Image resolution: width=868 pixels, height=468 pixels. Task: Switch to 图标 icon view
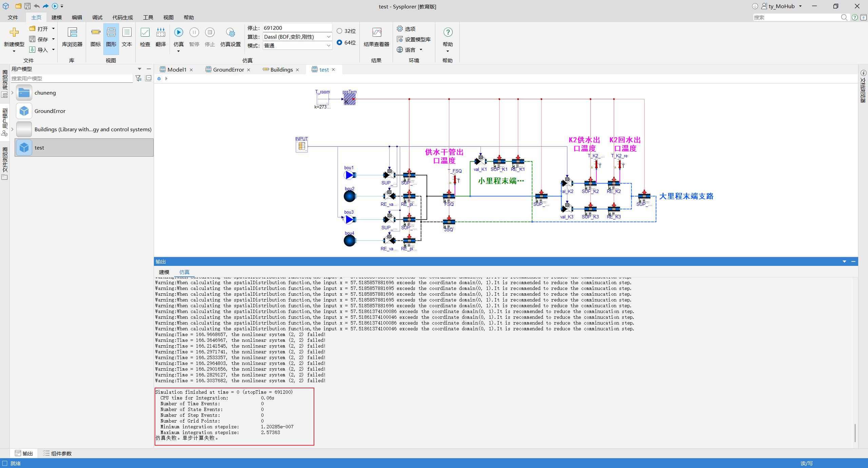tap(96, 37)
